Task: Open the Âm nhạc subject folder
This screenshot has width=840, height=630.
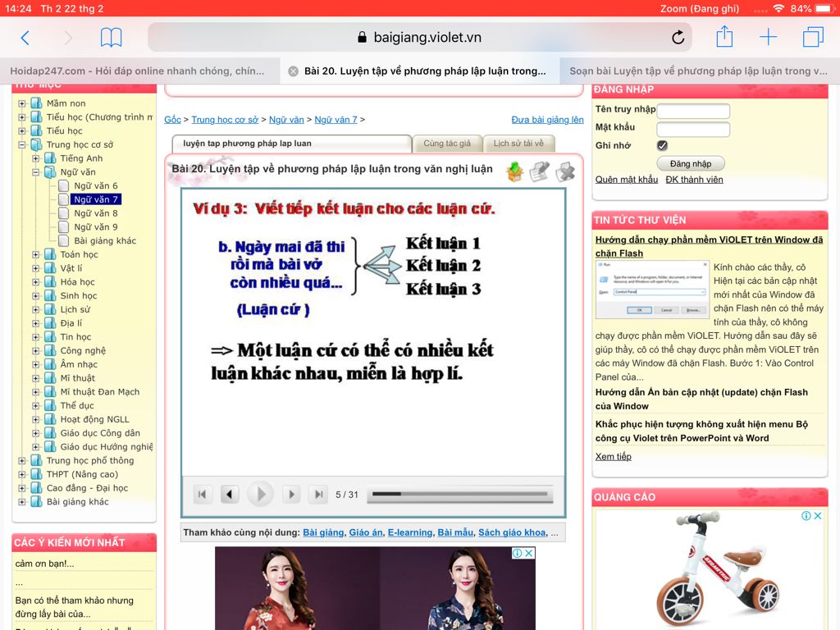Action: click(79, 364)
